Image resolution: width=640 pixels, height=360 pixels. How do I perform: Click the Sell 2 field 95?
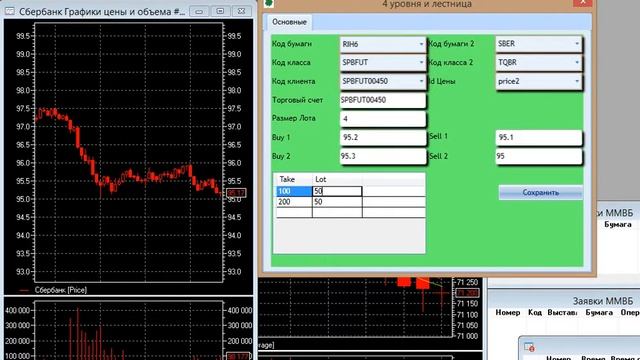click(x=538, y=156)
